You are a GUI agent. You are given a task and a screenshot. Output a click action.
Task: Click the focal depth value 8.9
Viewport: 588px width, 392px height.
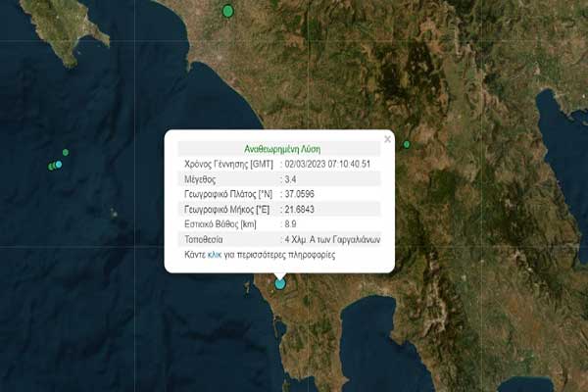(290, 224)
